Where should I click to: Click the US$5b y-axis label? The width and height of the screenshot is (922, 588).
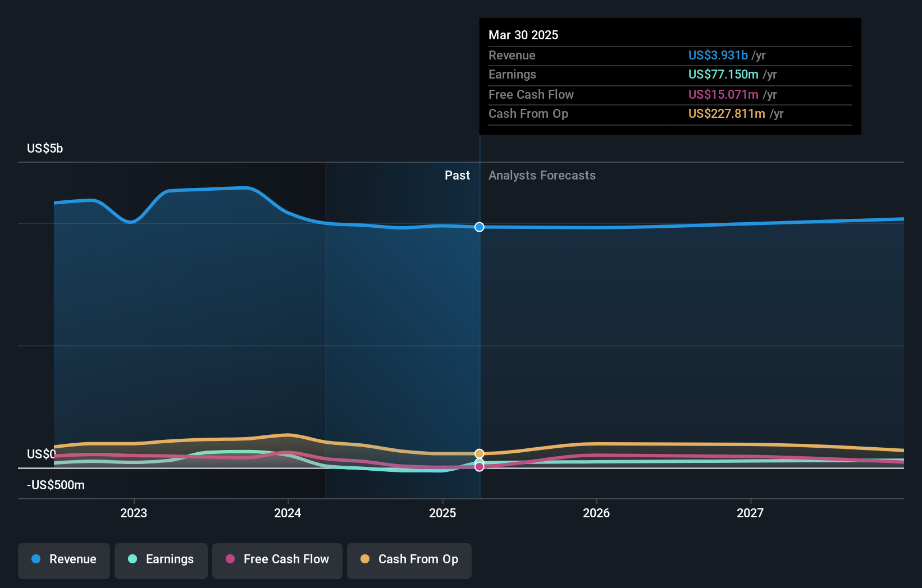pyautogui.click(x=45, y=148)
